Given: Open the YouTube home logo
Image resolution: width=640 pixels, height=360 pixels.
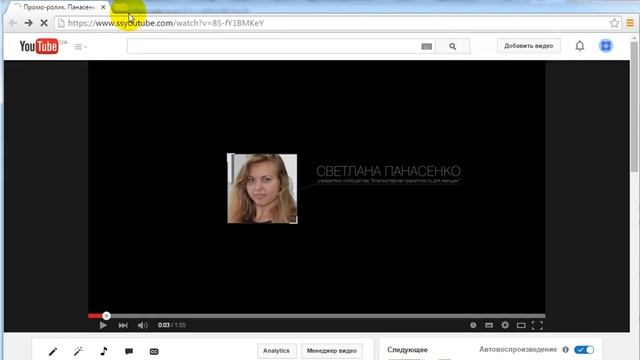Looking at the screenshot, I should tap(39, 46).
